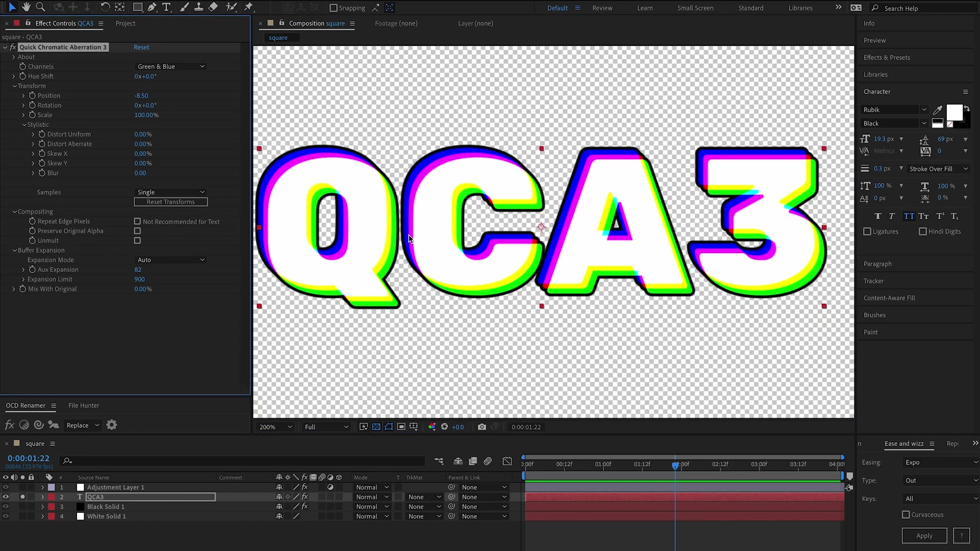Take a snapshot with camera icon
This screenshot has width=980, height=551.
(x=481, y=427)
